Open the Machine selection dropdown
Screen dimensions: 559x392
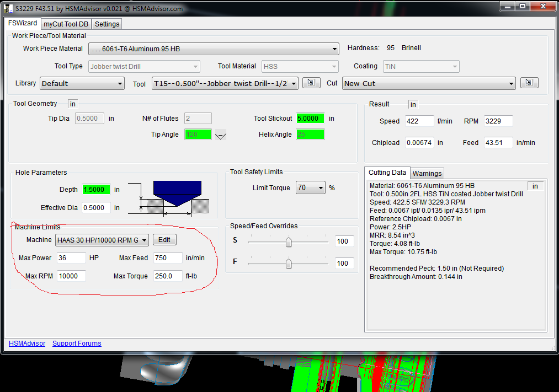(x=102, y=240)
